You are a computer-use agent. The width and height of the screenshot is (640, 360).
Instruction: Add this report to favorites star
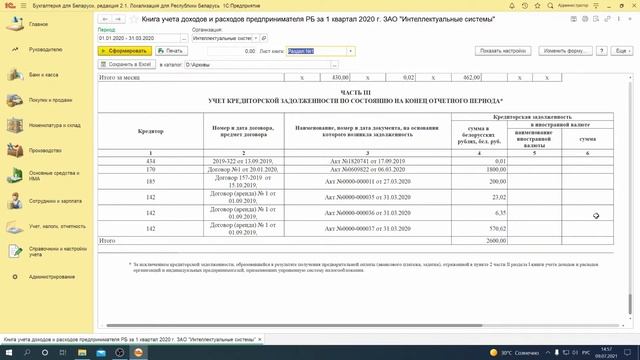click(134, 19)
